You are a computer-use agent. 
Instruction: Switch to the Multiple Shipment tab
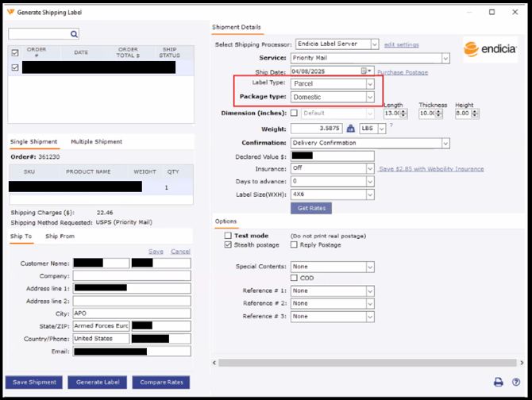point(96,142)
